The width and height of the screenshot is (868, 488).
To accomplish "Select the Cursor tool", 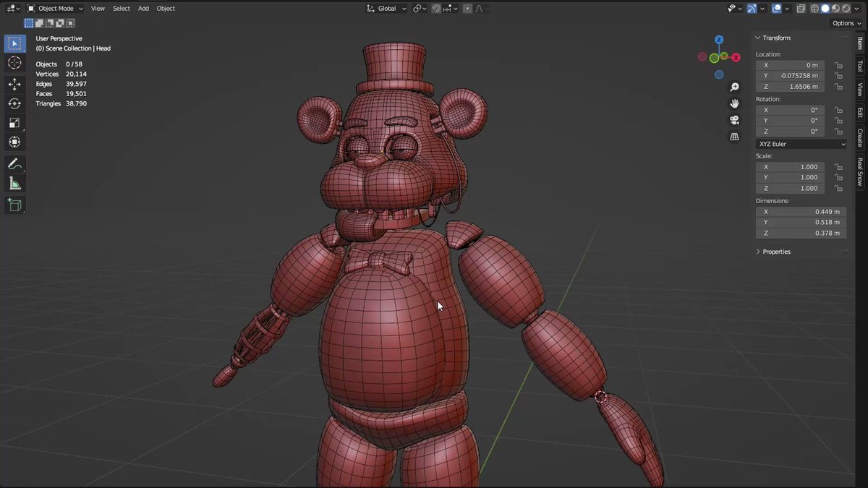I will [x=14, y=64].
